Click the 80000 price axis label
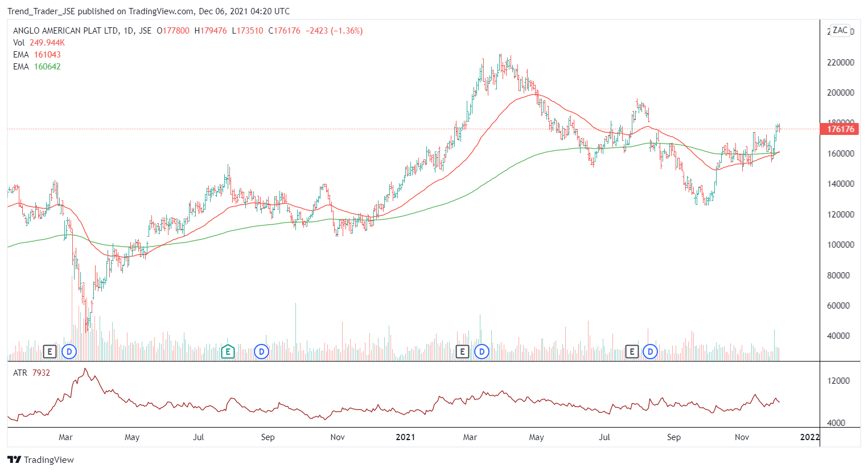 [x=838, y=275]
